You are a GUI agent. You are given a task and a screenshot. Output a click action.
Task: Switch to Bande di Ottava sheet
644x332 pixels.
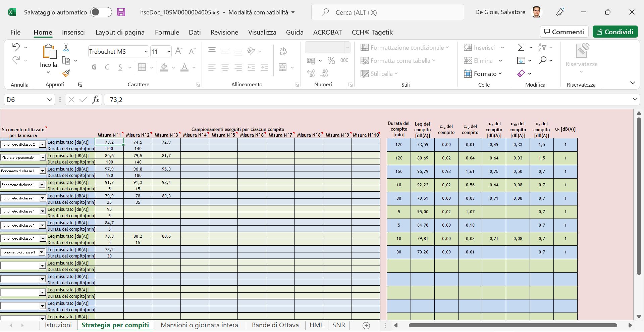point(275,325)
